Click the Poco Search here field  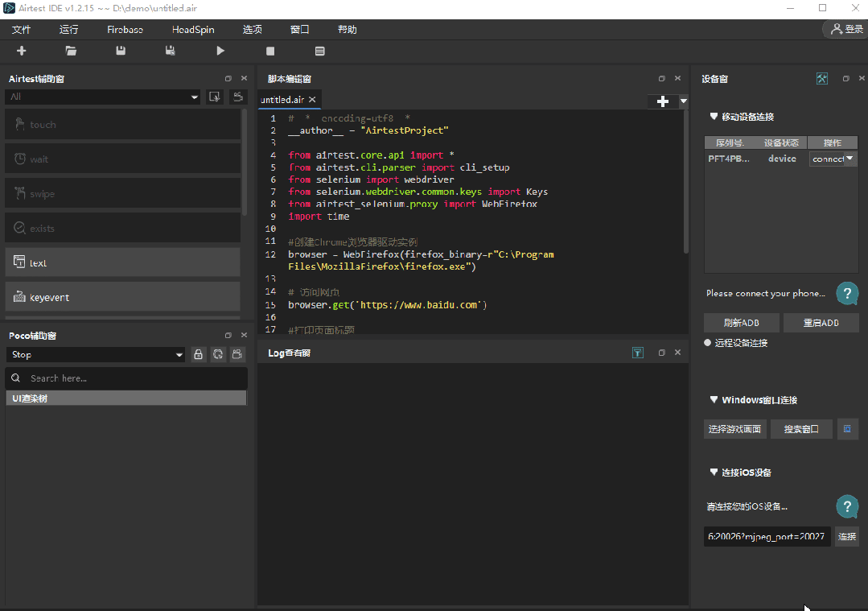(126, 378)
